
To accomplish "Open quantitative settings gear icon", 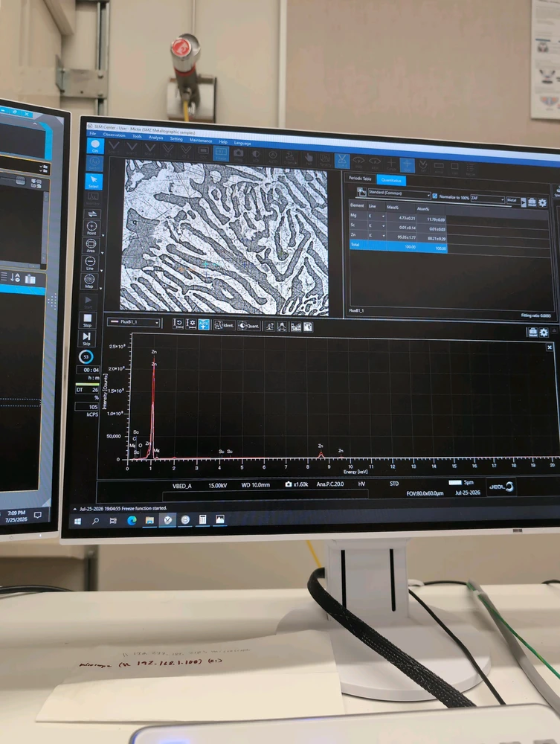I will (542, 202).
